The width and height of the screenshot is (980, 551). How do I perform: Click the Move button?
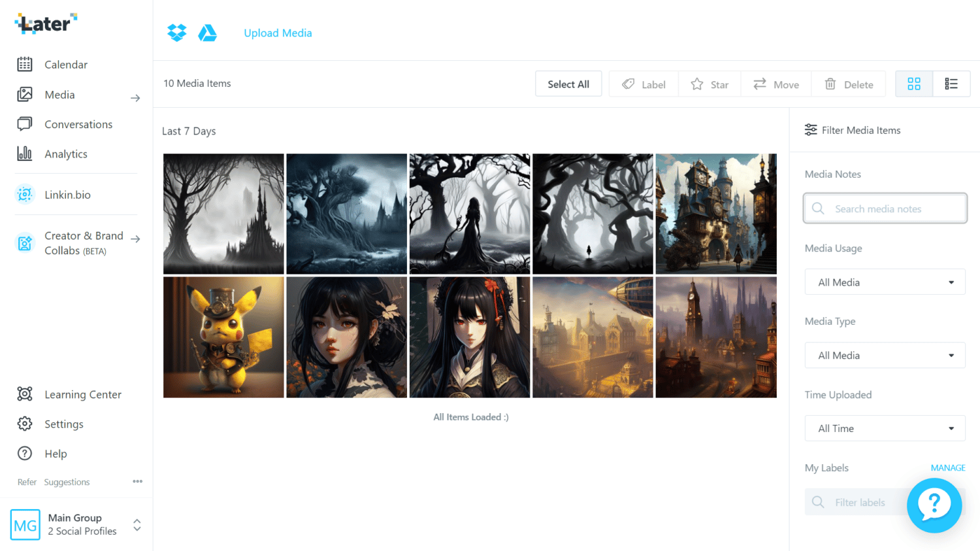click(776, 84)
